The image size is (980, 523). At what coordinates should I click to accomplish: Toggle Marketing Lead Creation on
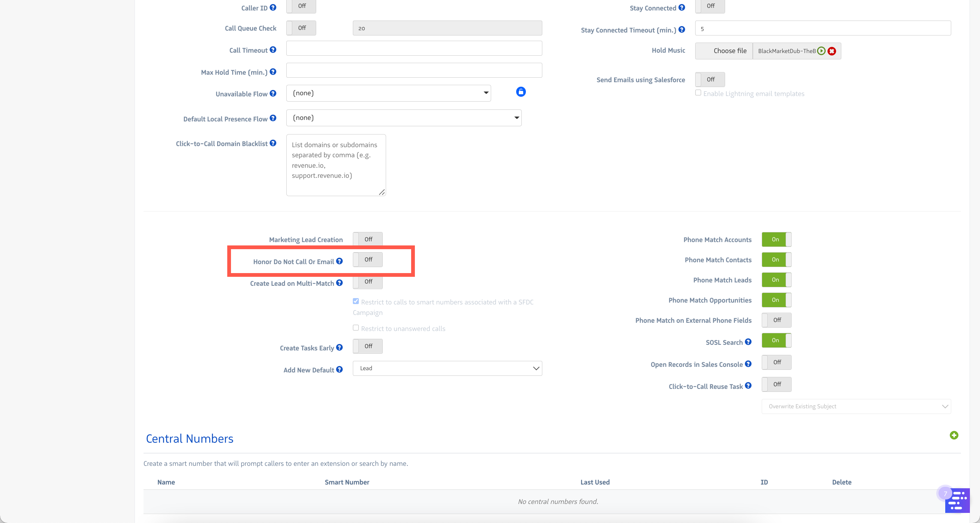[367, 239]
